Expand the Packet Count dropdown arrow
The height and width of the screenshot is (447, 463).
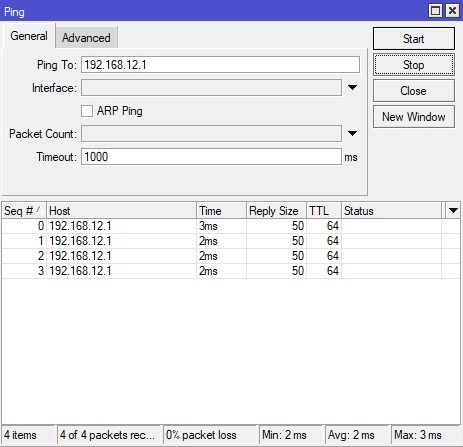point(352,134)
